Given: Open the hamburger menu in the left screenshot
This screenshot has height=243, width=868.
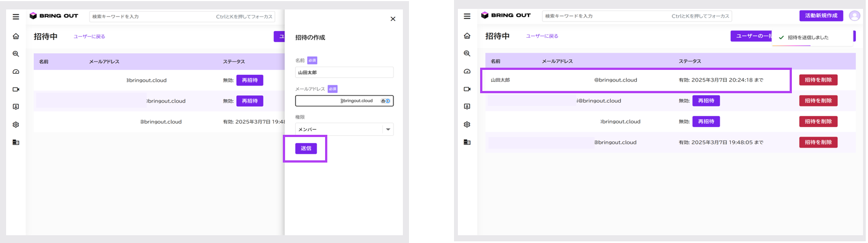Looking at the screenshot, I should click(16, 17).
